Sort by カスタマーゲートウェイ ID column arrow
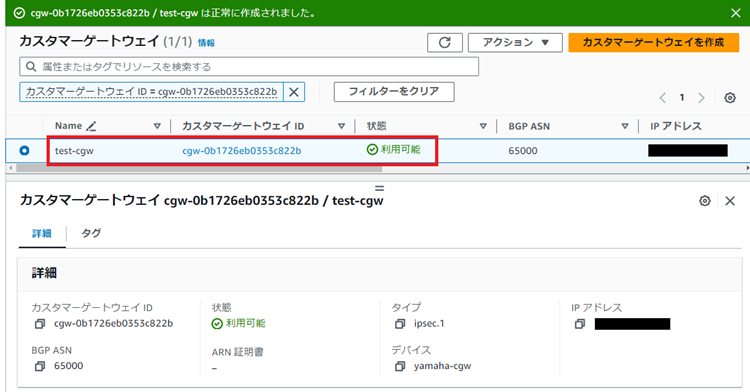750x392 pixels. pos(341,126)
